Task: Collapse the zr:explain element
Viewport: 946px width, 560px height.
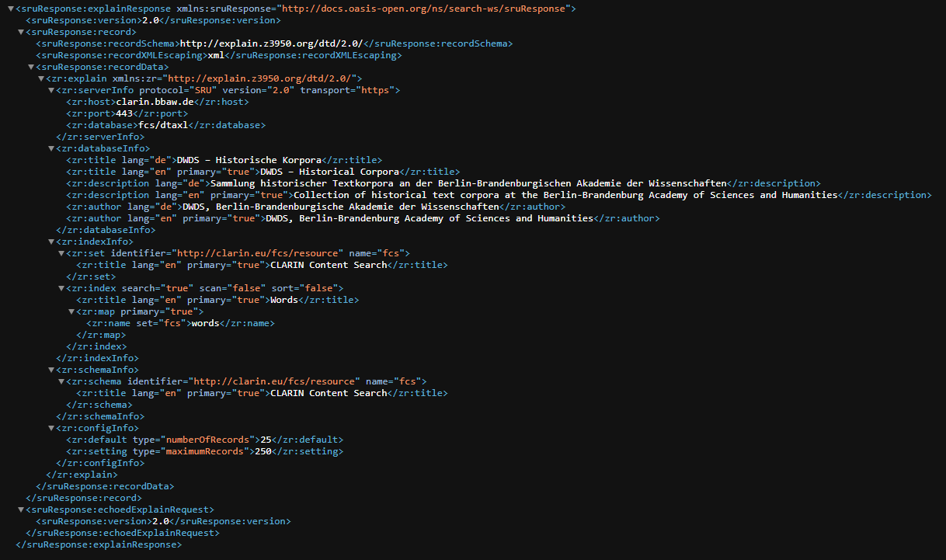Action: coord(40,78)
